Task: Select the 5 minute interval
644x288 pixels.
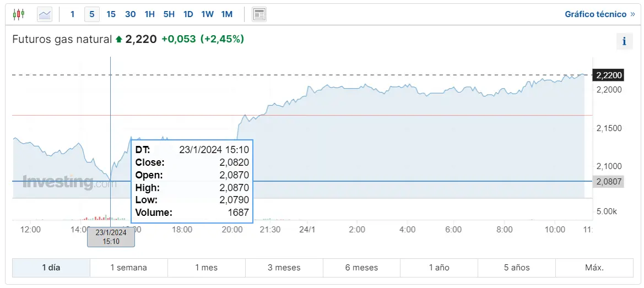Action: (x=91, y=14)
